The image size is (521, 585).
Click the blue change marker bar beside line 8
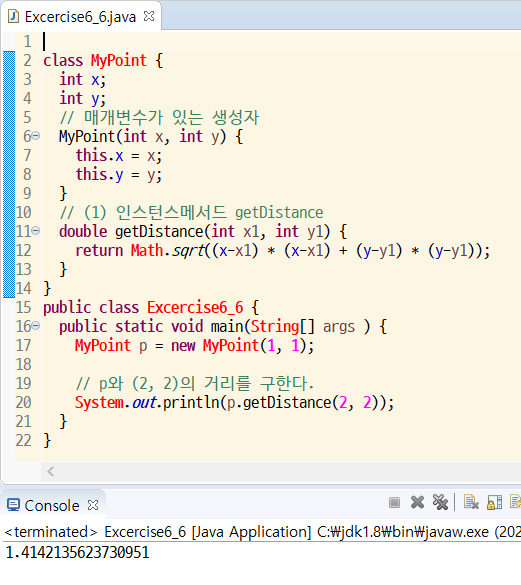[9, 175]
